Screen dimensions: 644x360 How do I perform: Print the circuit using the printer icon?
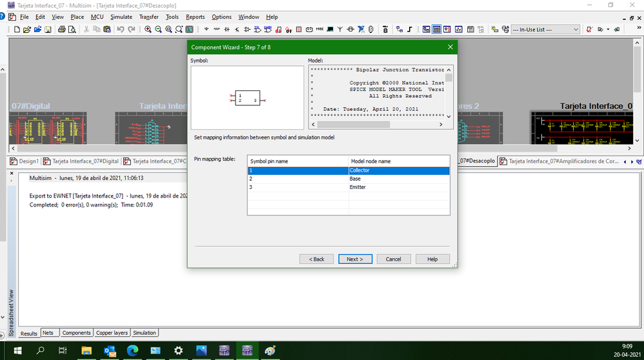[61, 30]
